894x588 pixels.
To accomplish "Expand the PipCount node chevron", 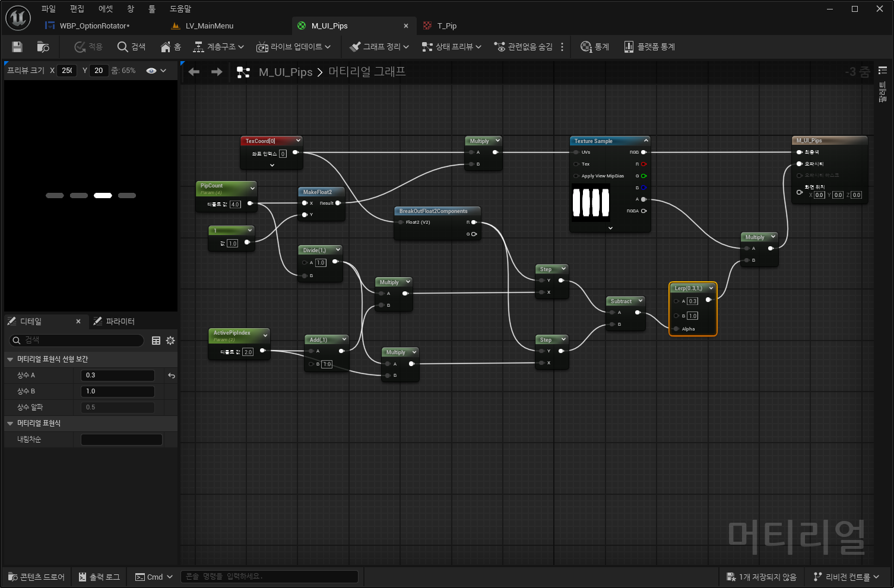I will 252,188.
